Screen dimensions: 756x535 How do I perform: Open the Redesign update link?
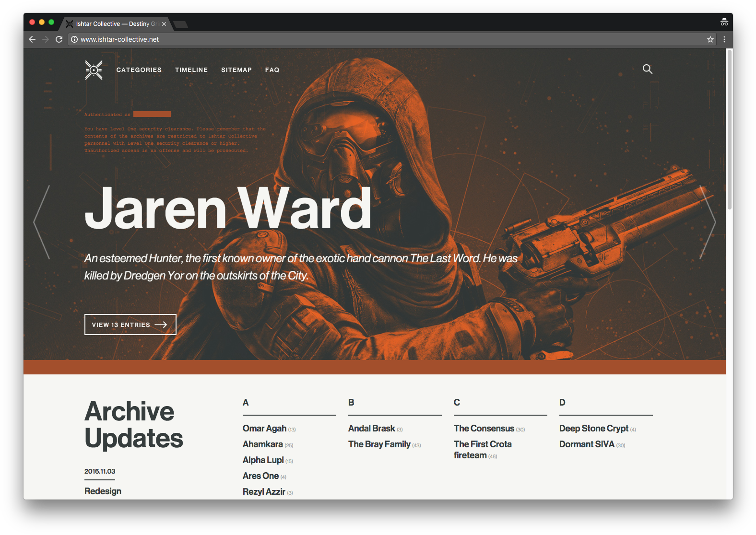[x=103, y=491]
